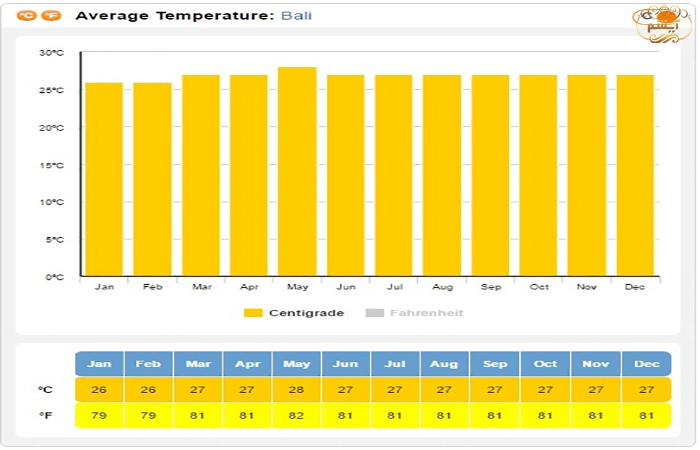This screenshot has height=450, width=700.
Task: Switch units using the °C icon button
Action: point(27,17)
